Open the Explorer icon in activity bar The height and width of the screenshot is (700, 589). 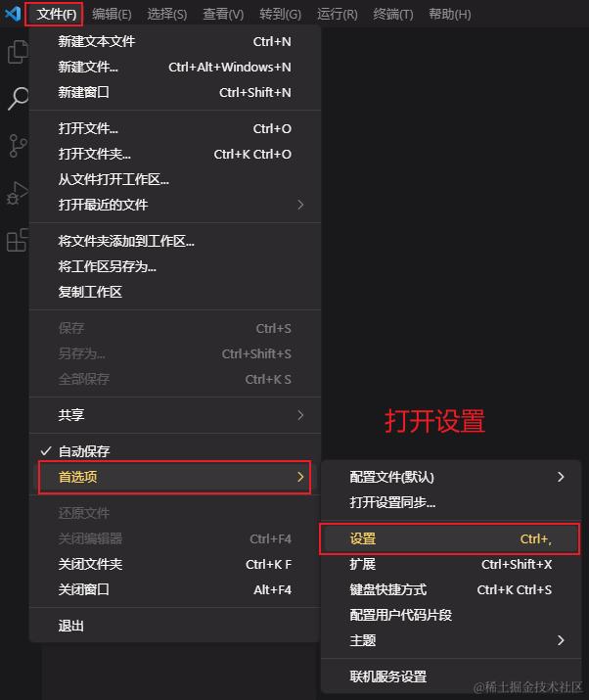coord(18,52)
